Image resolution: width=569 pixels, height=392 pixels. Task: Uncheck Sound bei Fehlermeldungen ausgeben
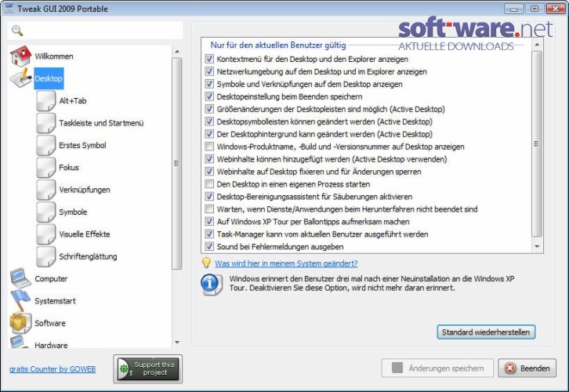click(x=209, y=246)
